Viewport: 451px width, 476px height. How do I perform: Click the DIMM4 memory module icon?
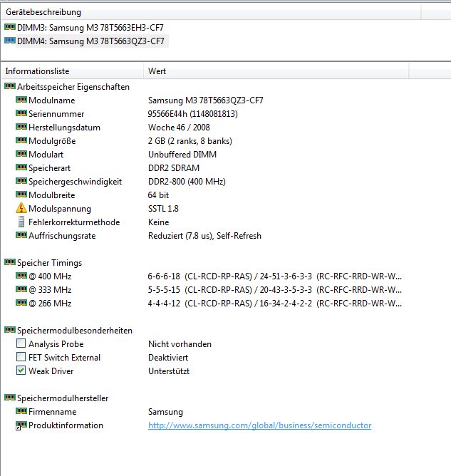(10, 41)
